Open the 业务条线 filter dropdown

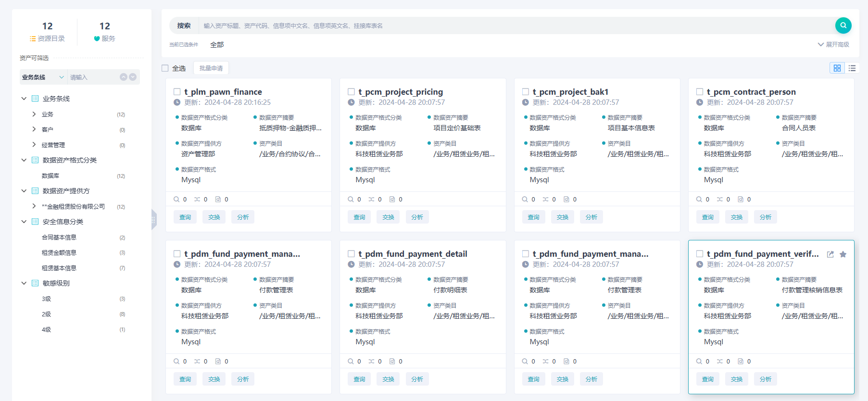pos(42,77)
